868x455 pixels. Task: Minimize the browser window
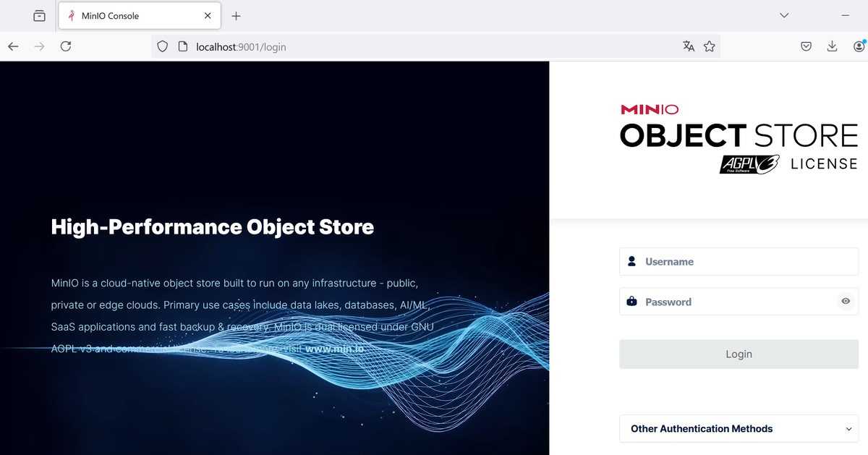tap(845, 15)
